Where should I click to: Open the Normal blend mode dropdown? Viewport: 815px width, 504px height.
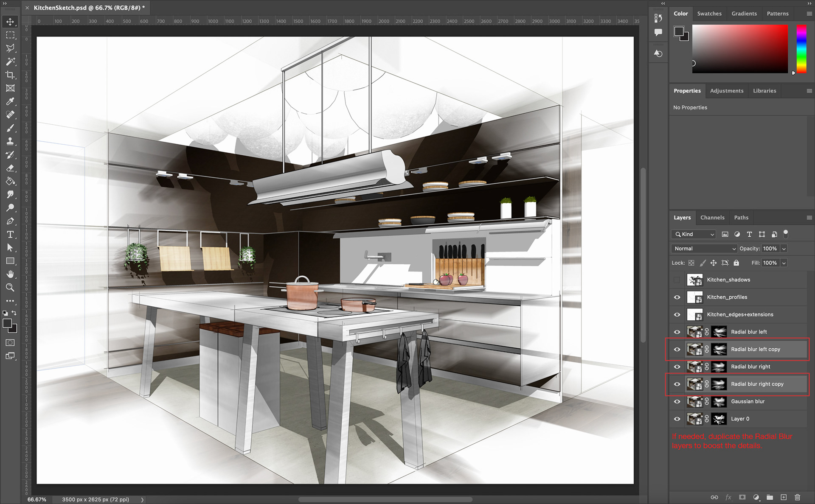click(x=705, y=249)
